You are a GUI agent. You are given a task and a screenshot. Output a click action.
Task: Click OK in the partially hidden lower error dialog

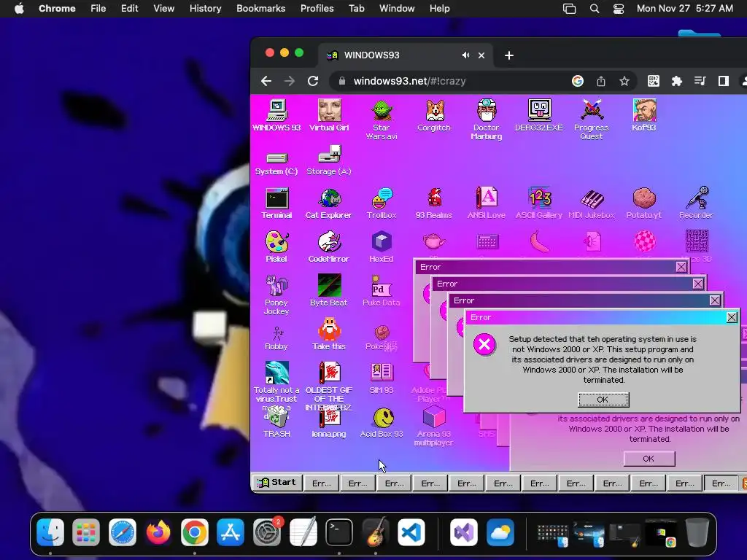649,459
